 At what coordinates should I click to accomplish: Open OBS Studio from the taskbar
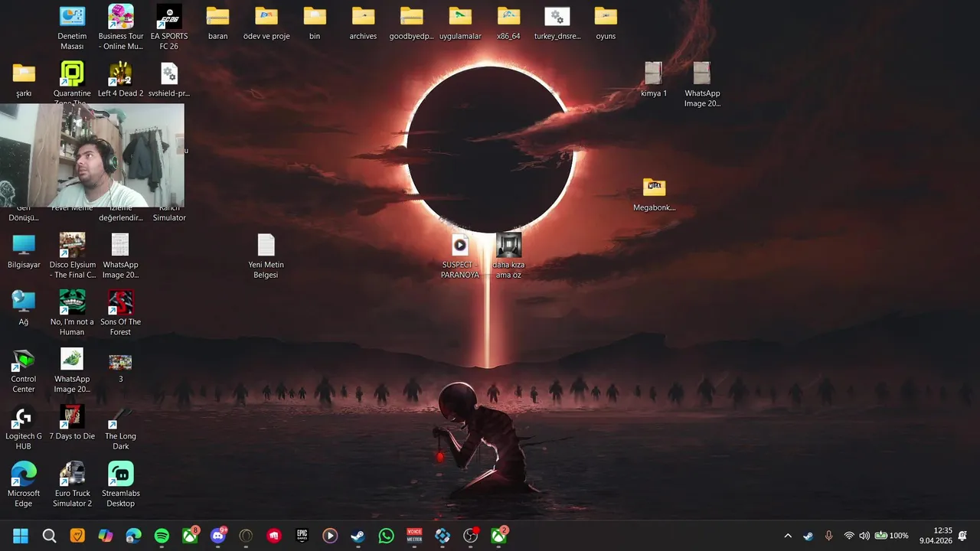coord(471,536)
